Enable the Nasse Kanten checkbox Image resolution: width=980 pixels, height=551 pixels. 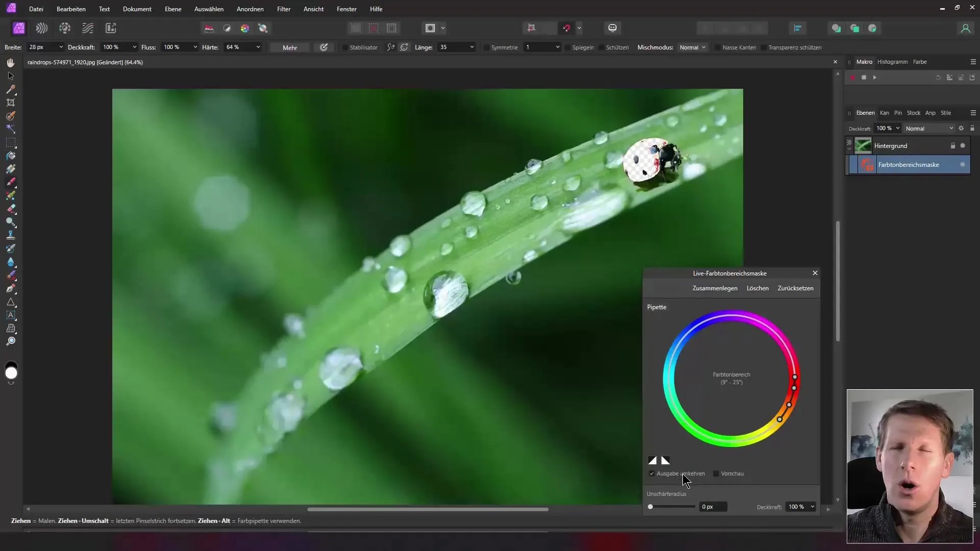click(718, 47)
